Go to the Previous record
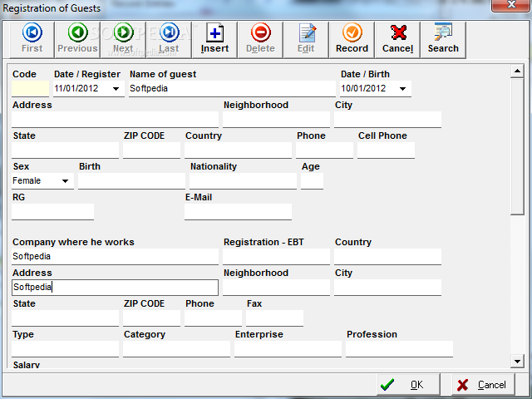Viewport: 532px width, 399px height. click(x=77, y=39)
